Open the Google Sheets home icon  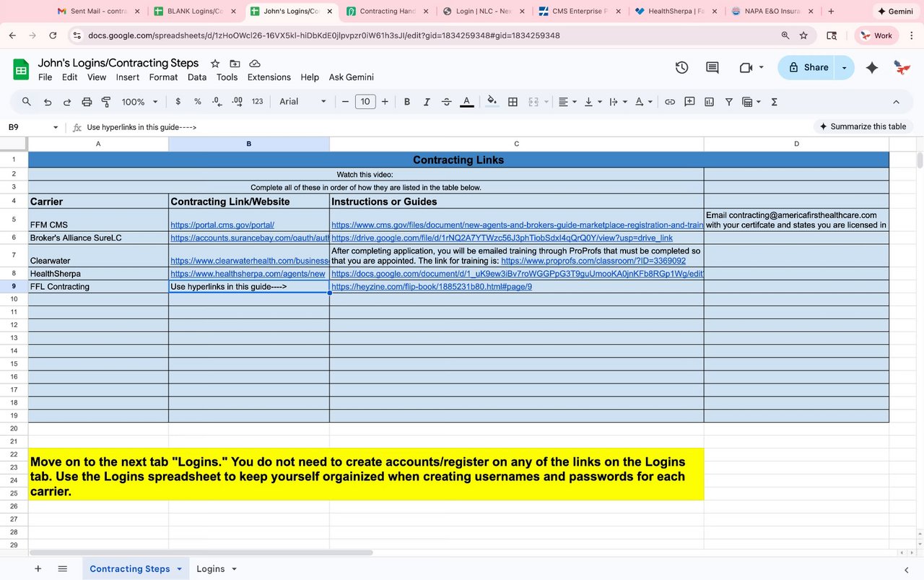point(20,69)
